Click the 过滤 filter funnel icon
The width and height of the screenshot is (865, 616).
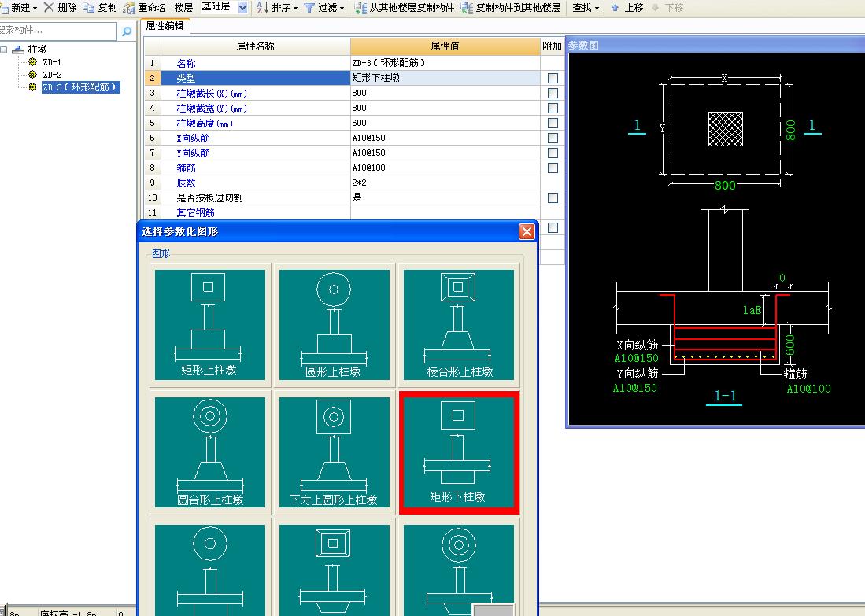tap(309, 8)
